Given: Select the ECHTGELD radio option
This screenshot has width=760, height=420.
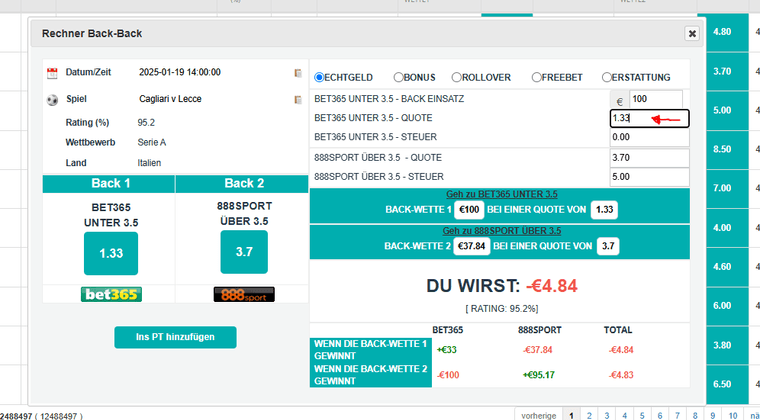Looking at the screenshot, I should point(319,78).
